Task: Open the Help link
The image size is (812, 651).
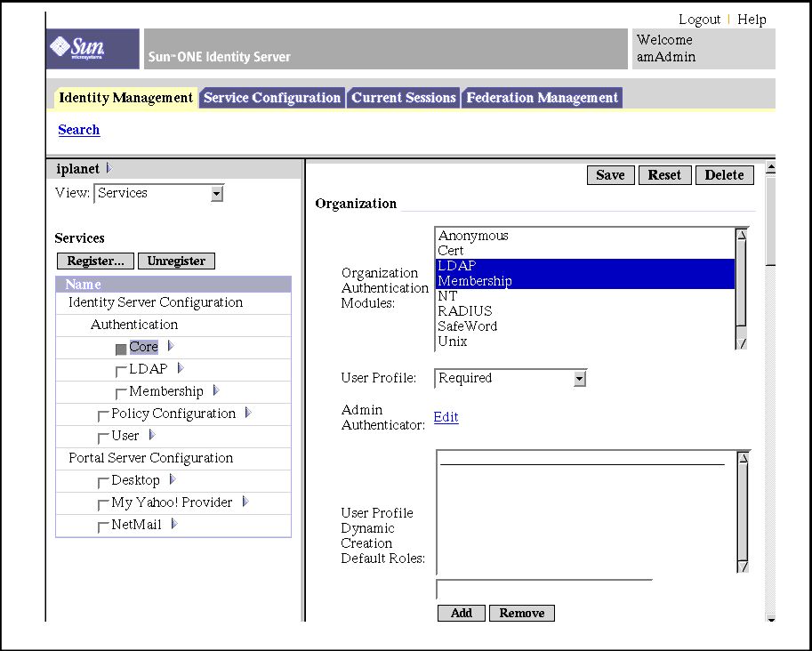Action: click(752, 20)
